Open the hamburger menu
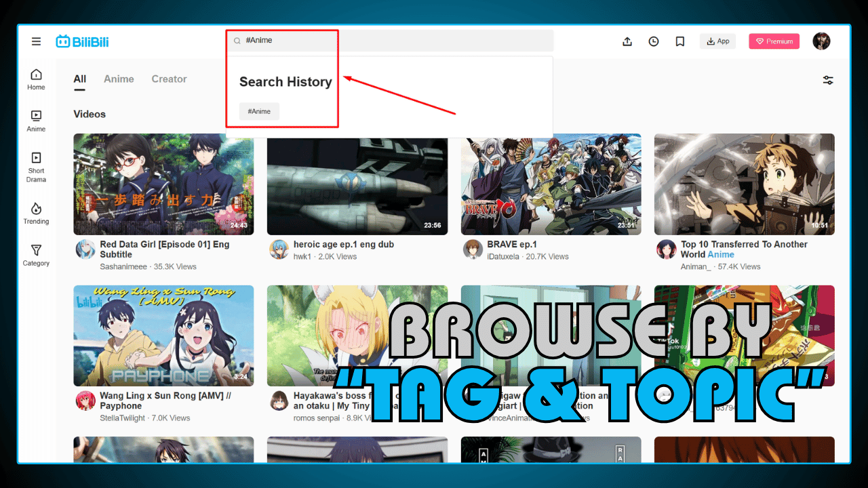868x488 pixels. (x=36, y=41)
